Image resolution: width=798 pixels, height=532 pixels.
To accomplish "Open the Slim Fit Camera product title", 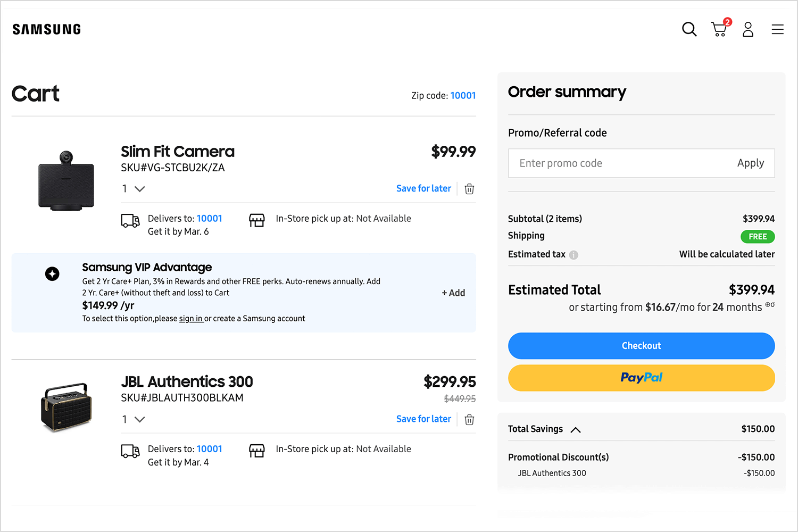I will tap(178, 152).
